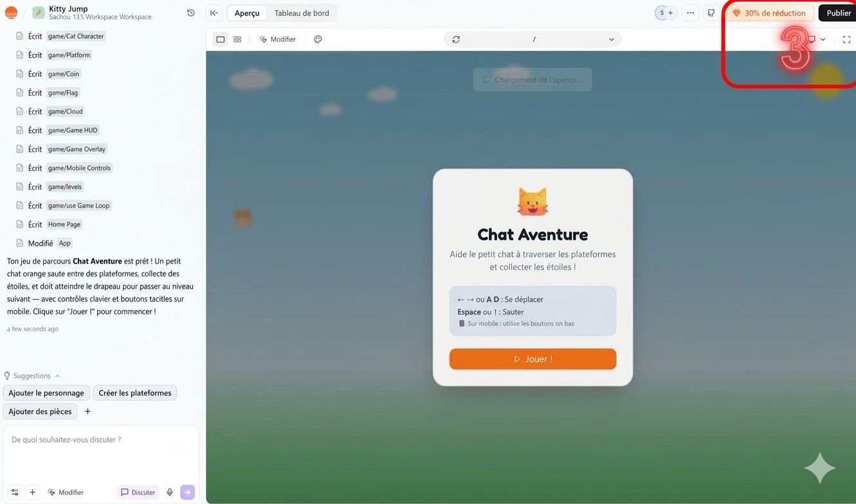The height and width of the screenshot is (504, 856).
Task: Collapse the chat panel arrow icon
Action: tap(214, 13)
